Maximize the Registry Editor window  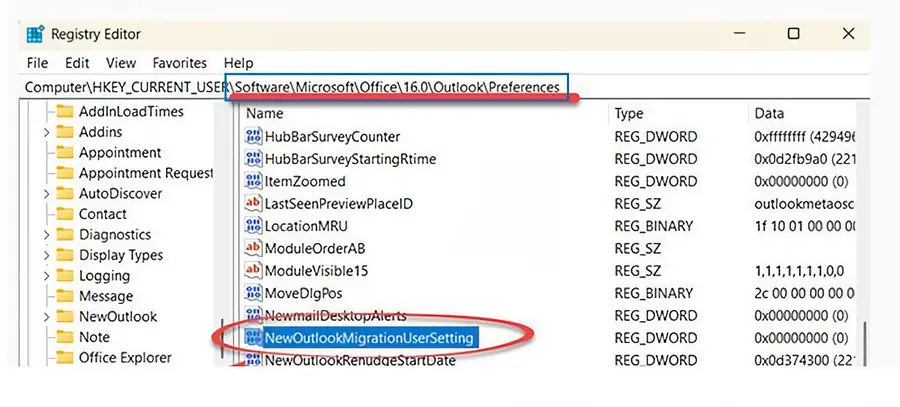793,34
